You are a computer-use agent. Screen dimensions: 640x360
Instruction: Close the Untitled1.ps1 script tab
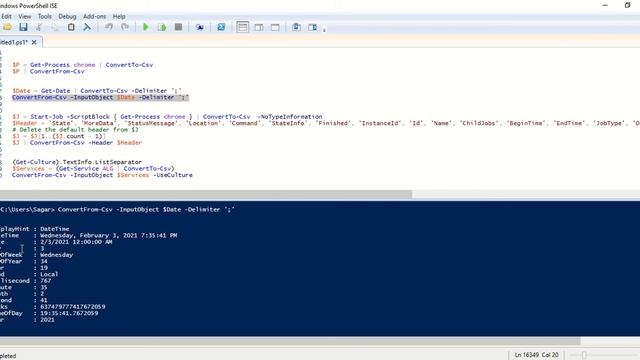(x=34, y=42)
